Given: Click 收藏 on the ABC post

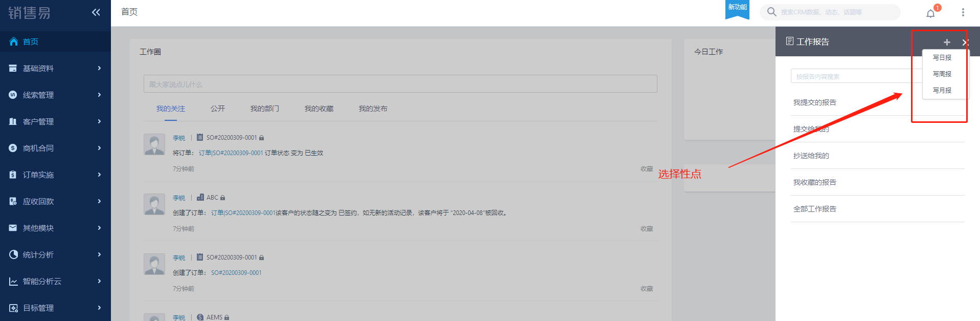Looking at the screenshot, I should point(647,229).
